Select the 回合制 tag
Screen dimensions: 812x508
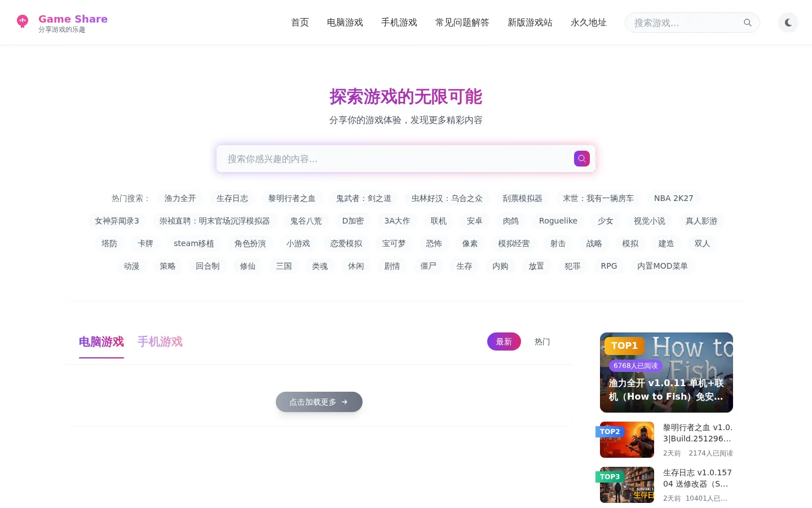click(208, 266)
